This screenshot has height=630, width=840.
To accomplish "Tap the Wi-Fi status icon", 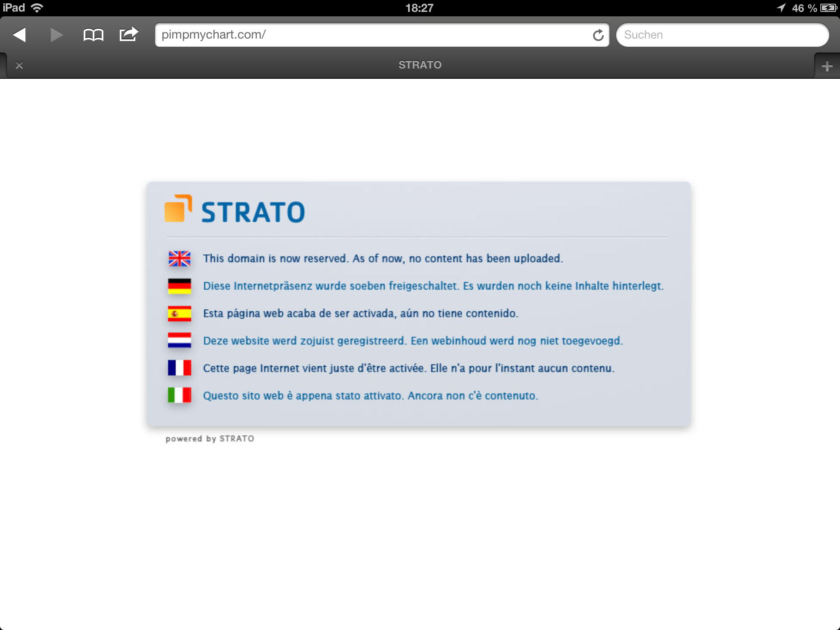I will tap(37, 8).
